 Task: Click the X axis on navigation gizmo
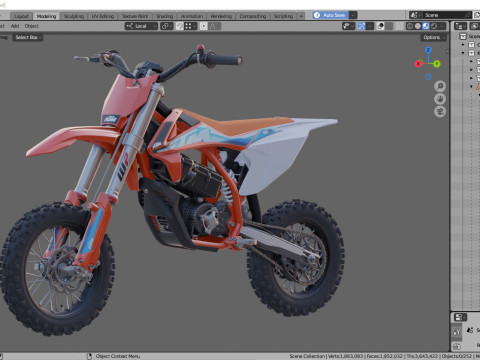coord(418,63)
